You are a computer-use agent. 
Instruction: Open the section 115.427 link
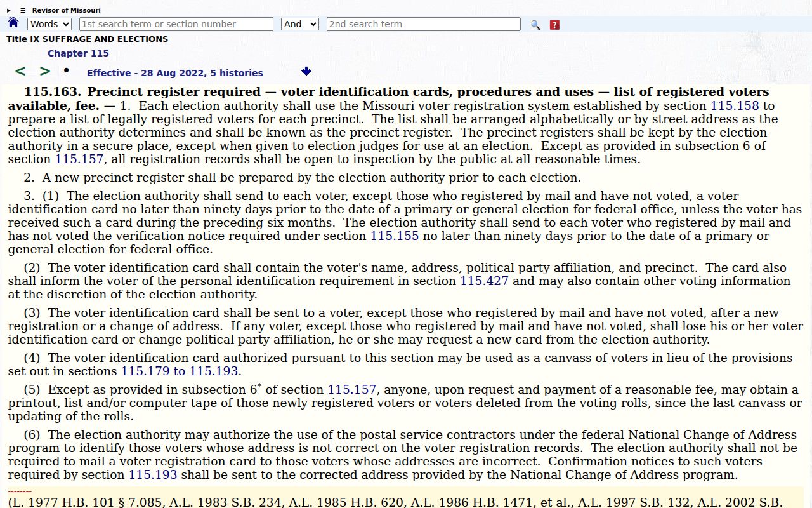[484, 281]
